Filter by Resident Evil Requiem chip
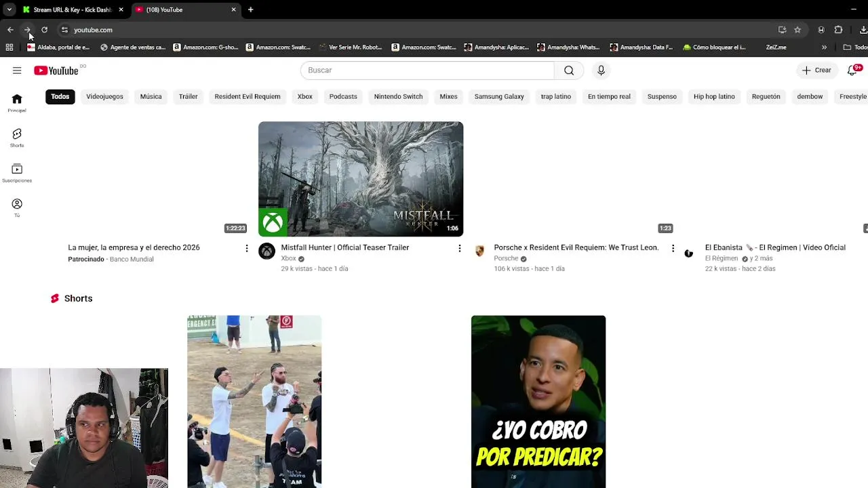The height and width of the screenshot is (488, 868). 248,96
